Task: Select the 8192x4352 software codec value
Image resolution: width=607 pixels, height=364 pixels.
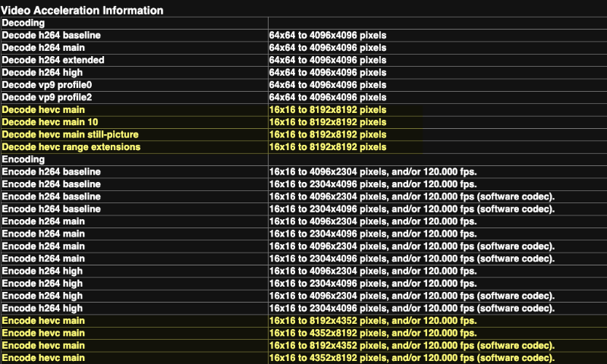Action: tap(412, 346)
